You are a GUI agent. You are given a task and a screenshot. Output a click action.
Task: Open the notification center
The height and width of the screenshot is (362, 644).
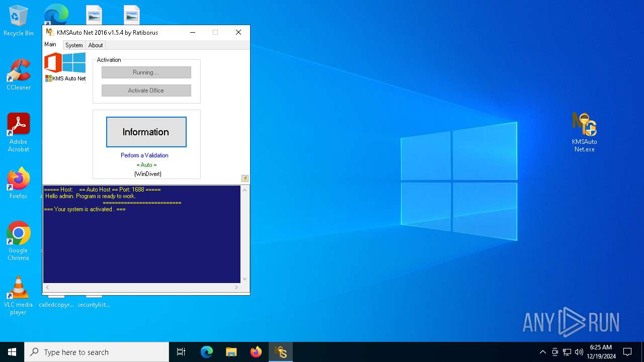point(627,352)
